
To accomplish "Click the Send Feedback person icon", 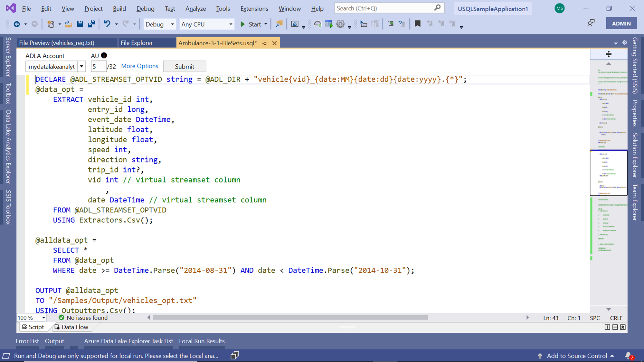I will tap(591, 23).
